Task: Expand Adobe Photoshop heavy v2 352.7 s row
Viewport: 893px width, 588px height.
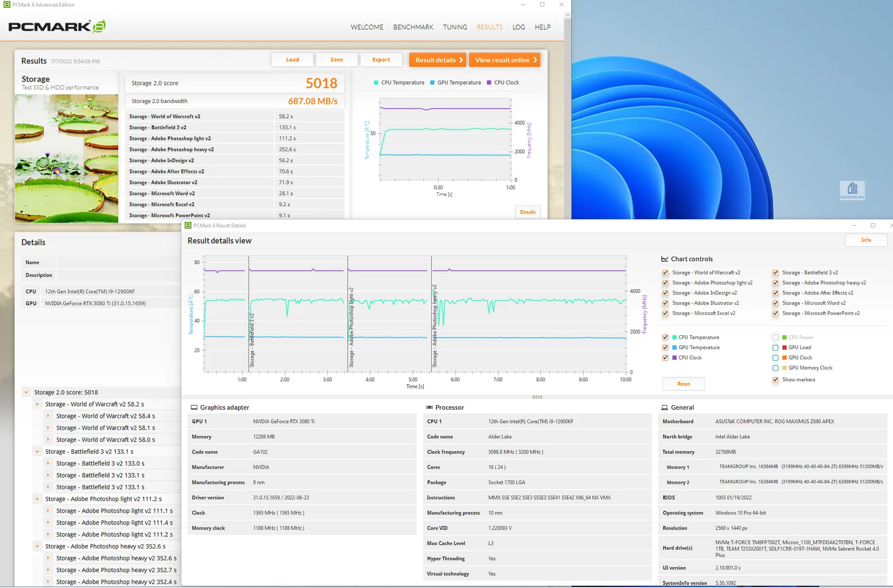Action: pos(48,570)
